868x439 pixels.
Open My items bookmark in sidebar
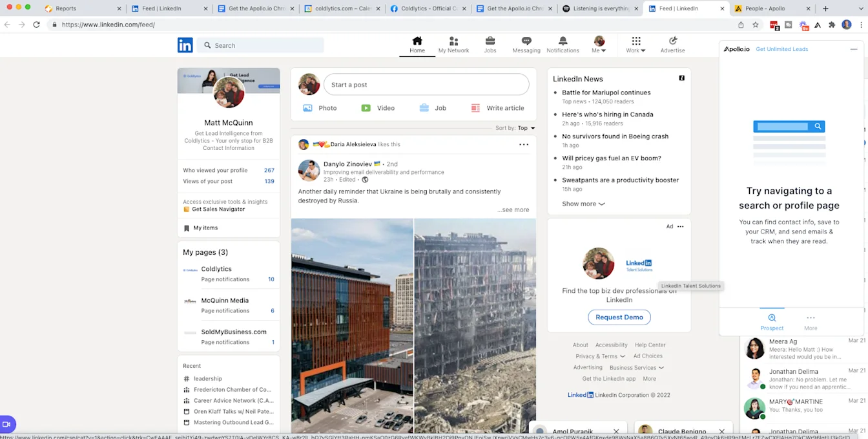(x=201, y=228)
